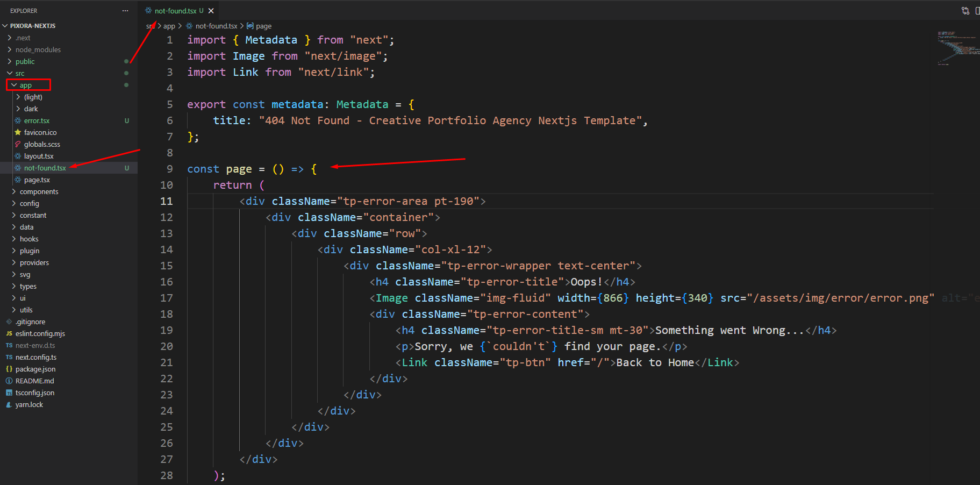Expand the (light) folder

[x=18, y=97]
